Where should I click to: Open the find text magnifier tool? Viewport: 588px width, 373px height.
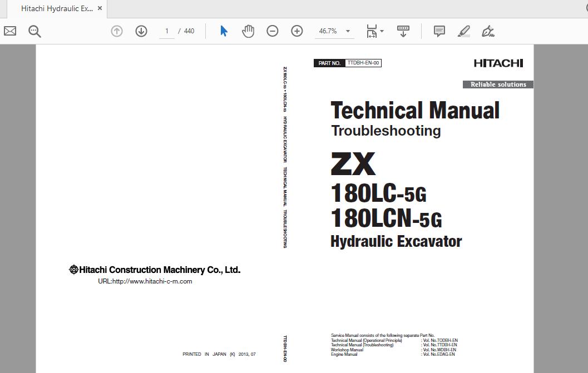34,31
